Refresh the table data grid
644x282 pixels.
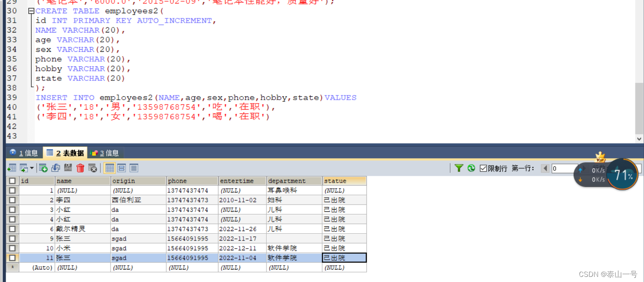471,168
